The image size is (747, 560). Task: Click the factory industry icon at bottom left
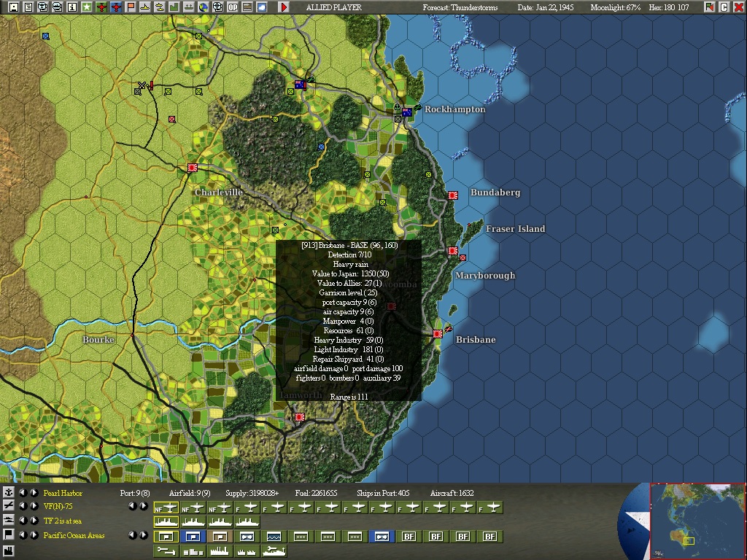tap(9, 551)
